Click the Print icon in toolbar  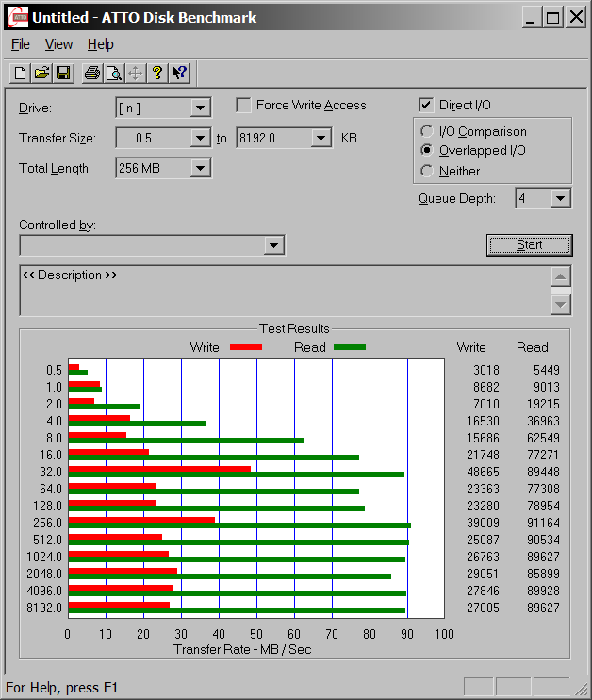click(91, 73)
